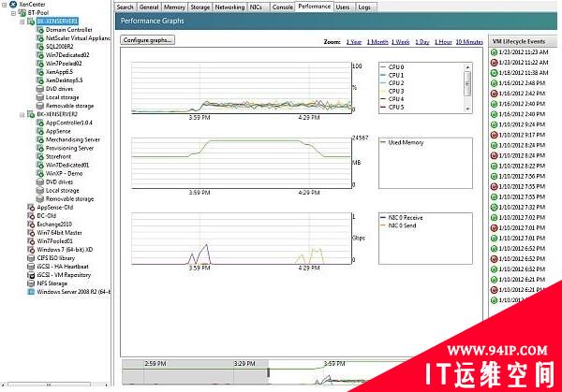Select the Win7 64bit Master VM

pos(59,233)
